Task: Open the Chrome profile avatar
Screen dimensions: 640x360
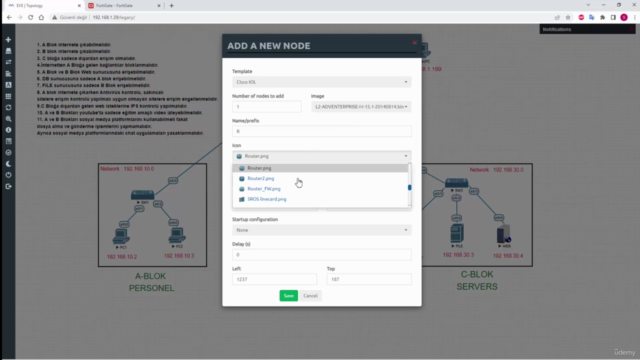Action: click(x=624, y=18)
